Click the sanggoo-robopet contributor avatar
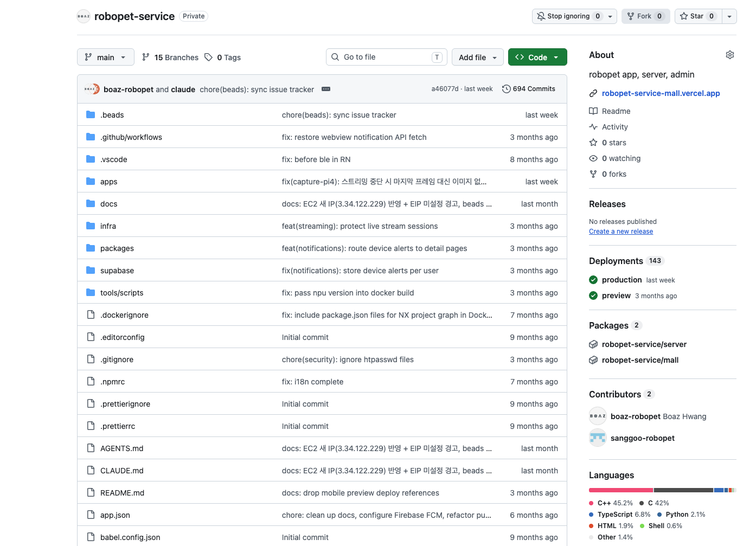The width and height of the screenshot is (756, 546). click(x=598, y=438)
